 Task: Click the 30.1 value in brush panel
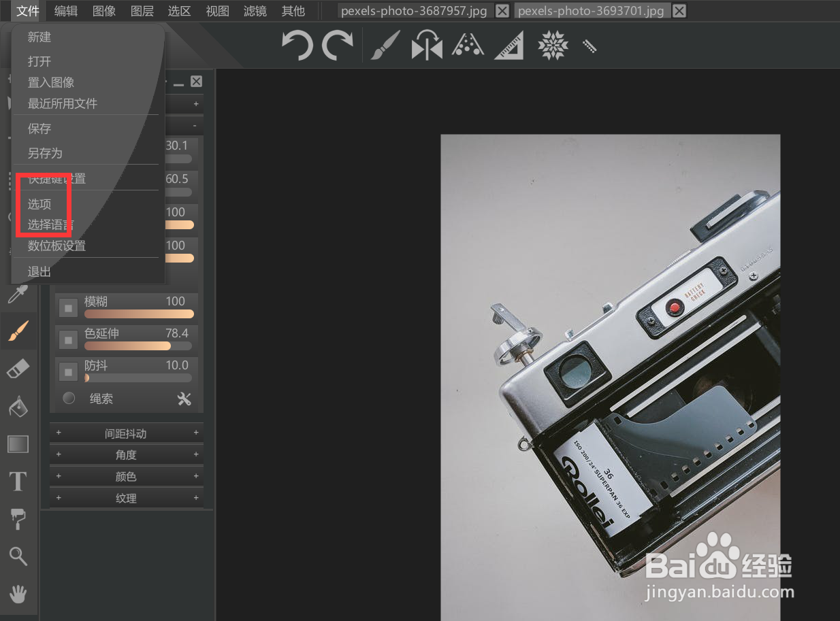177,146
